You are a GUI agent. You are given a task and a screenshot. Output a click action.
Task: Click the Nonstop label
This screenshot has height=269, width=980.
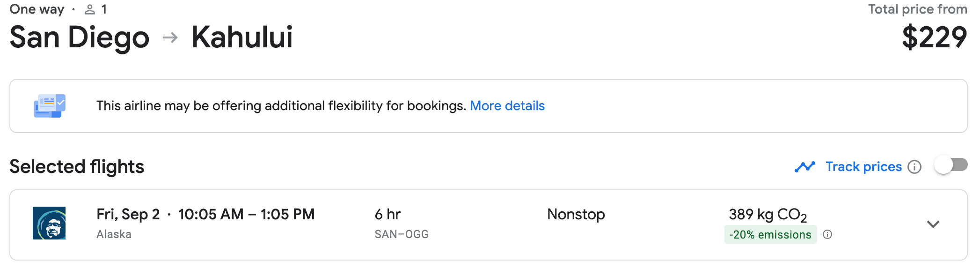(576, 214)
